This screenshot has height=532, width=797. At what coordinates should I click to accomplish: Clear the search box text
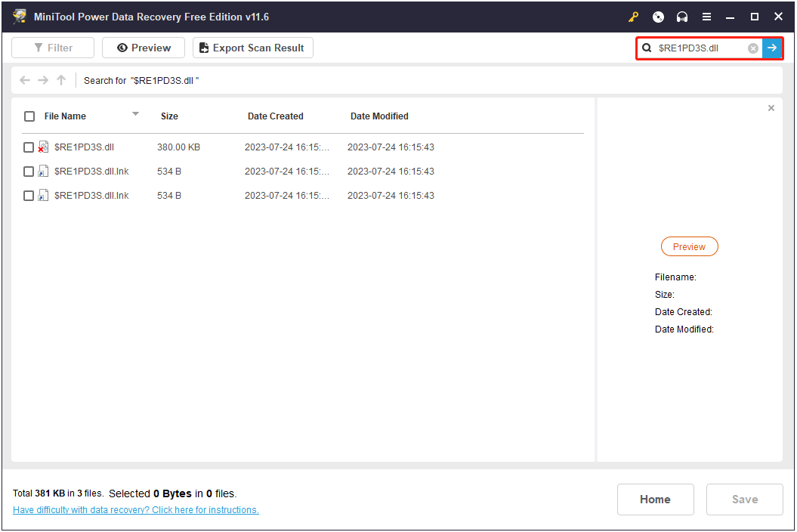tap(752, 48)
